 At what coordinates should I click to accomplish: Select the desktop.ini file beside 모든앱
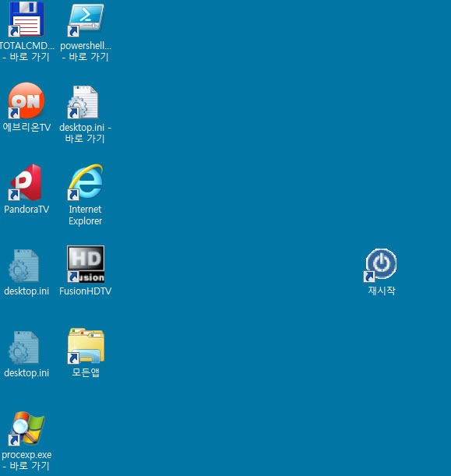(x=23, y=347)
